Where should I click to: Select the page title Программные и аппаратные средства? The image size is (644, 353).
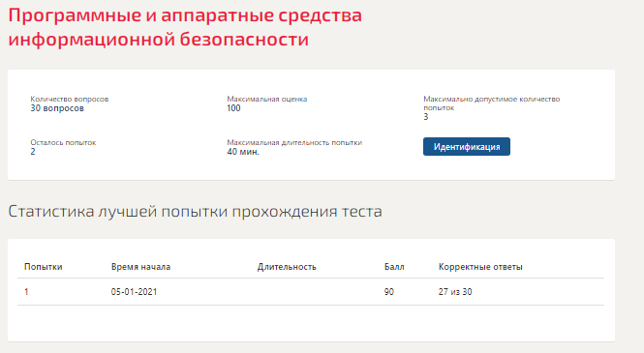[185, 15]
